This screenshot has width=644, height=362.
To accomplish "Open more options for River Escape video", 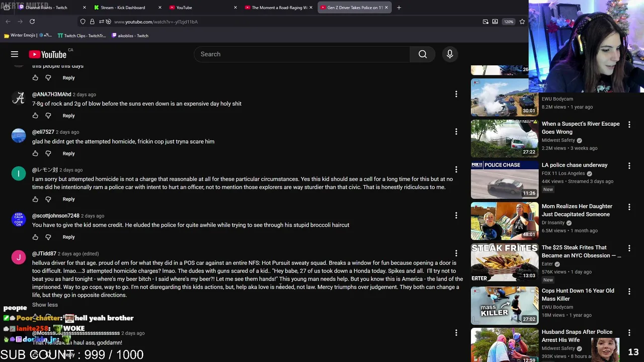I will [x=629, y=124].
